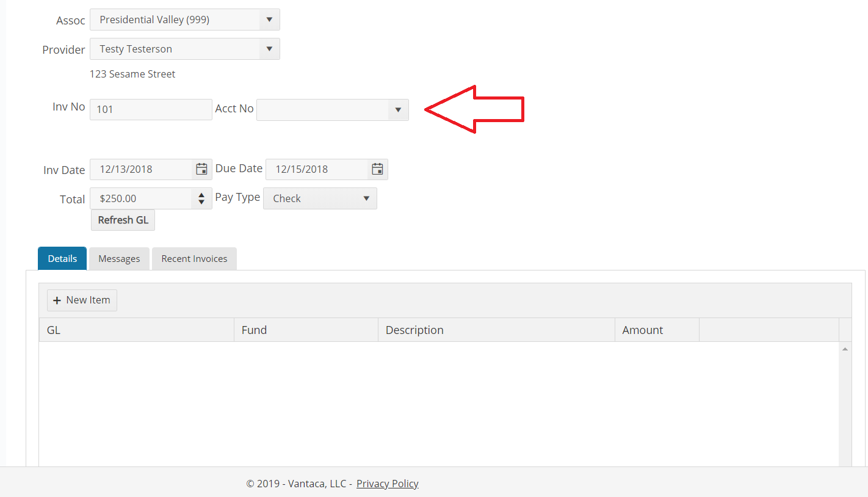
Task: Open the Inv Date calendar picker
Action: [x=201, y=169]
